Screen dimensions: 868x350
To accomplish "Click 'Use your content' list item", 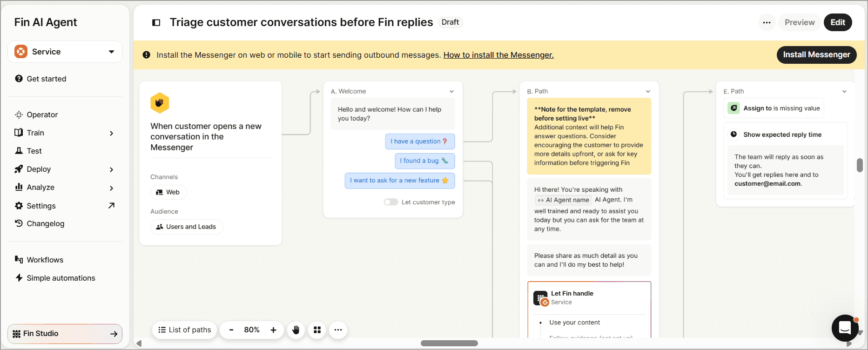I will coord(574,323).
